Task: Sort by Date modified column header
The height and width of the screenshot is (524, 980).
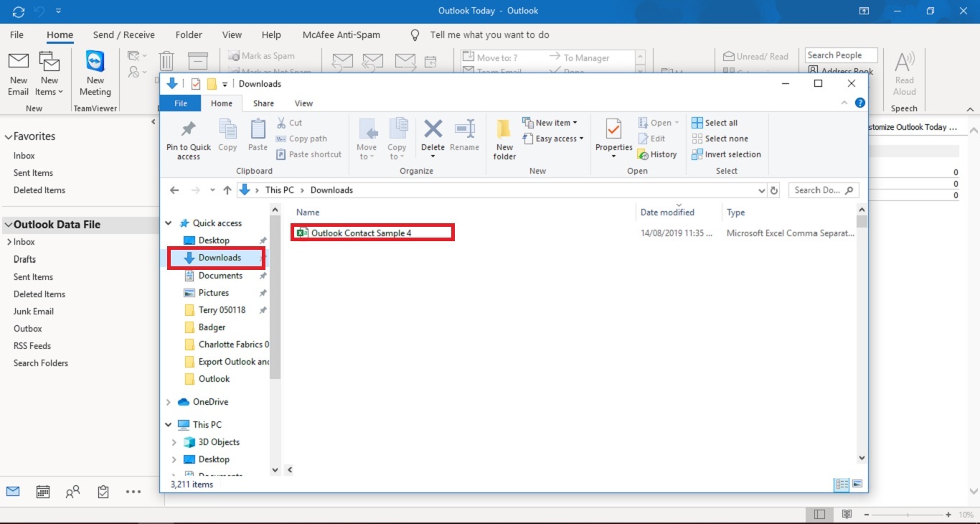Action: point(667,212)
